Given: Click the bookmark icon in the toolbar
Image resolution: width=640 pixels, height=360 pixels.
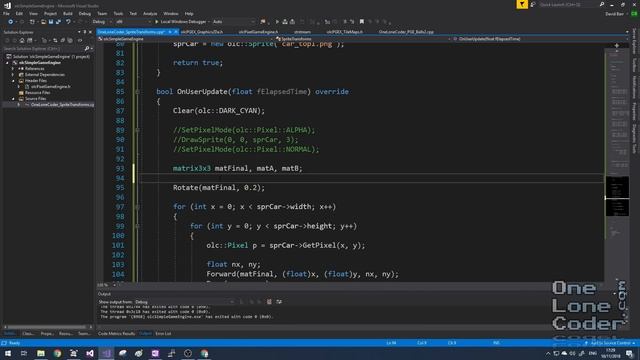Looking at the screenshot, I should tap(362, 22).
